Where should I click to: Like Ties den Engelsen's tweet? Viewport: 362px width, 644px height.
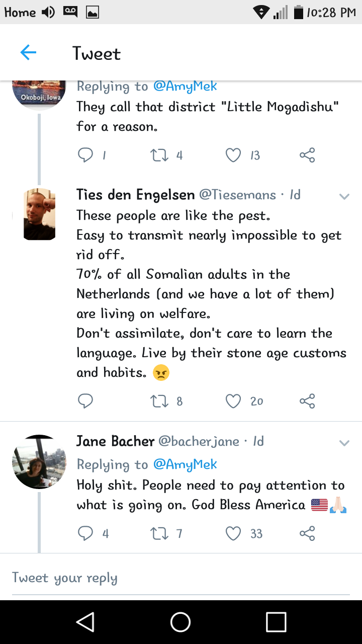233,401
